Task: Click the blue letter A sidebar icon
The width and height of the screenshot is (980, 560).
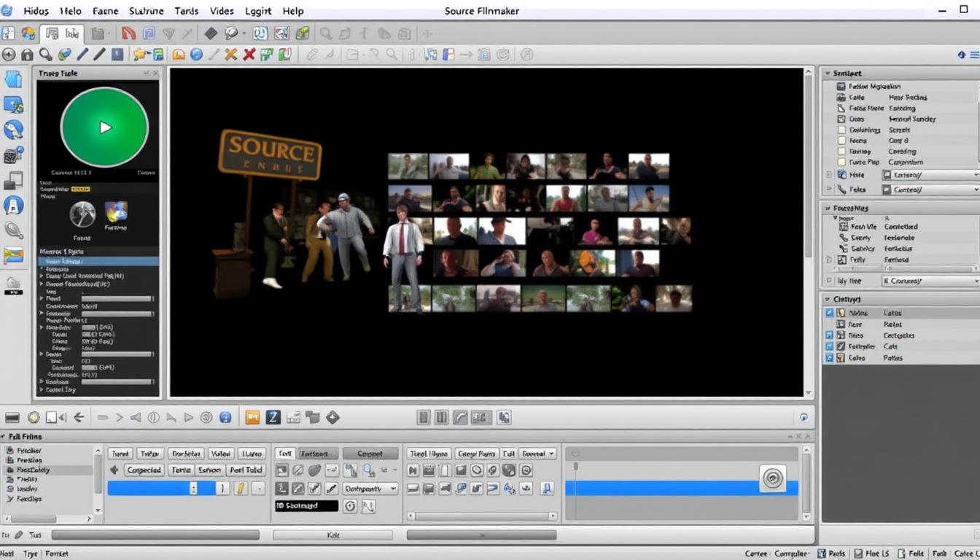Action: 13,205
